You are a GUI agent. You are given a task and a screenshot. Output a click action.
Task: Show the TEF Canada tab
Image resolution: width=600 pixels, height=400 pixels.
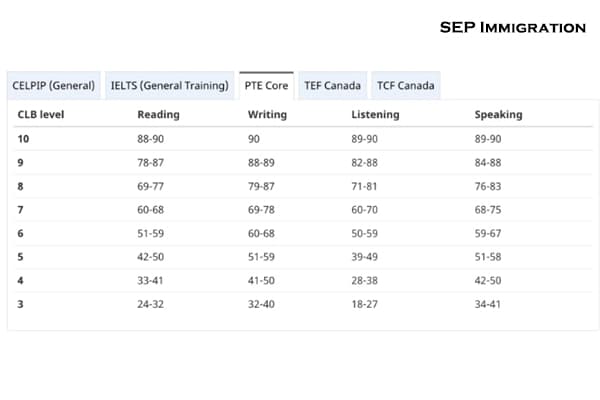(332, 86)
